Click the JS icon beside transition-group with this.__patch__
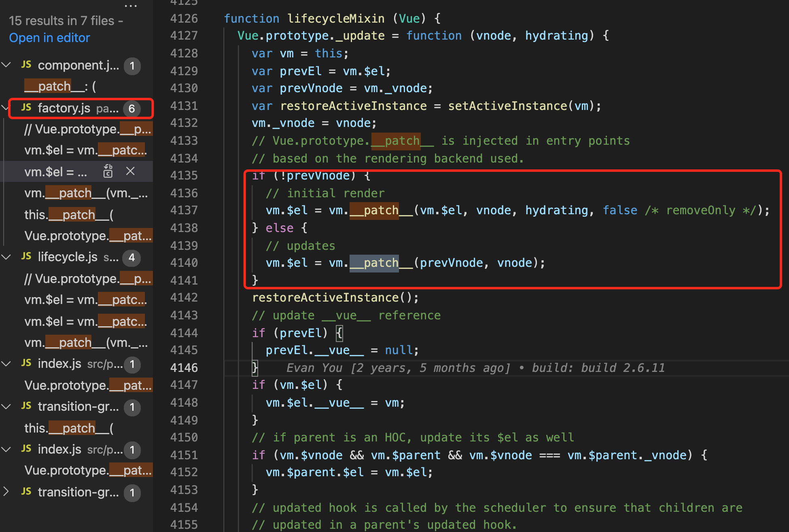789x532 pixels. pyautogui.click(x=26, y=406)
